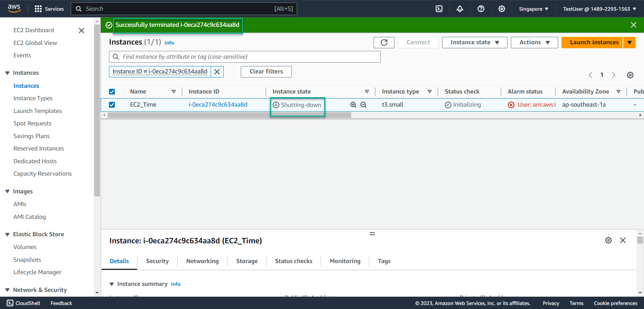The height and width of the screenshot is (309, 644).
Task: Click the zoom-in filter icon for Shutting-down
Action: [353, 105]
